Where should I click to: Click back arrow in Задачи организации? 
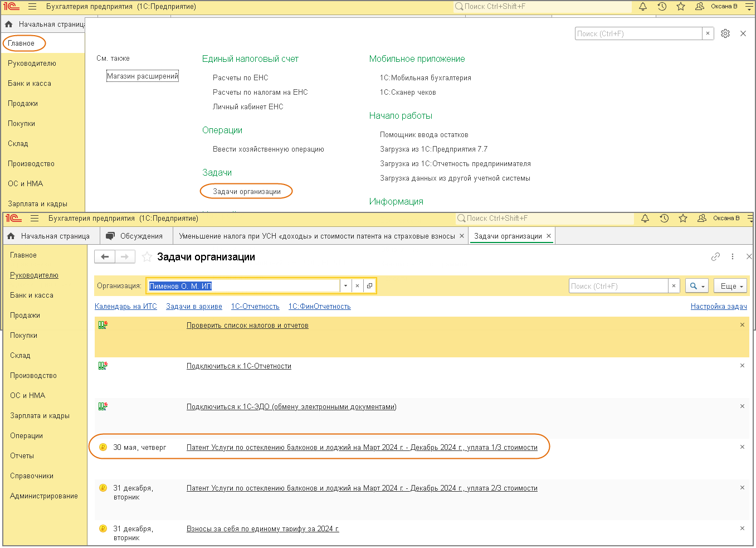coord(105,257)
